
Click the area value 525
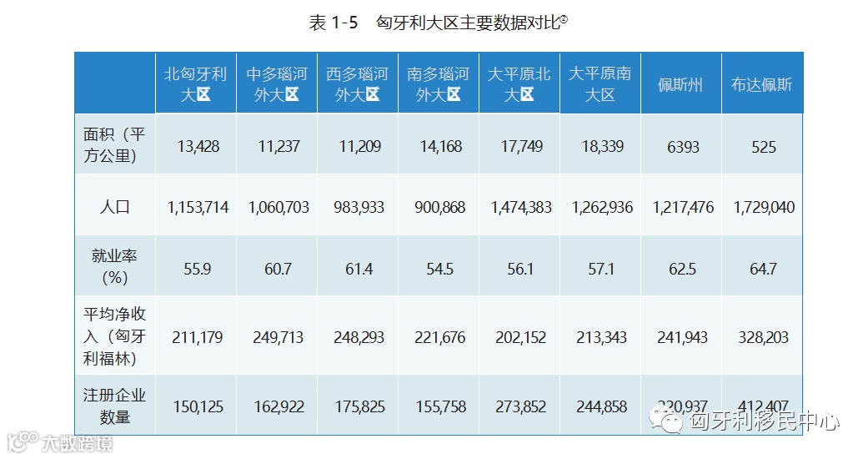(764, 147)
